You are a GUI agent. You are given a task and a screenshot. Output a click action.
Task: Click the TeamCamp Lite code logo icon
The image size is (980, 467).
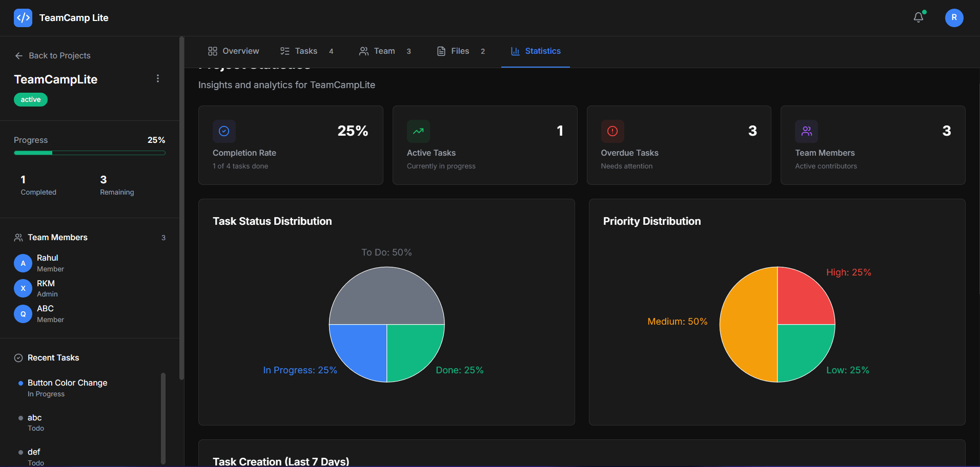(23, 18)
